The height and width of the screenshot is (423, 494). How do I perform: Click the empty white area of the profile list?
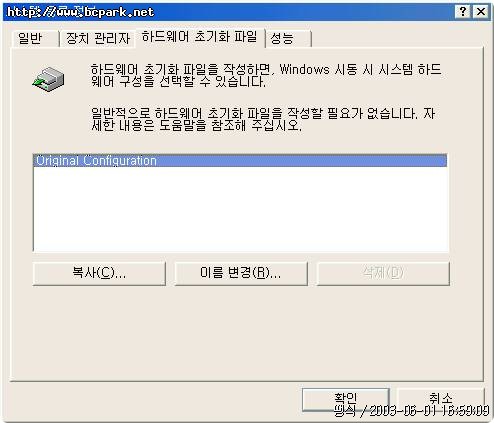pyautogui.click(x=240, y=209)
